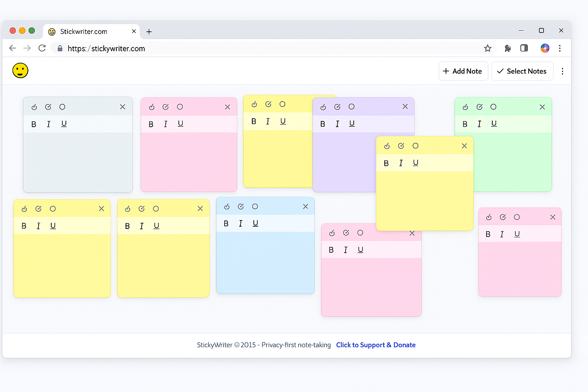Click the leftmost header icon on the gray note
Viewport: 588px width, 392px height.
pyautogui.click(x=34, y=107)
